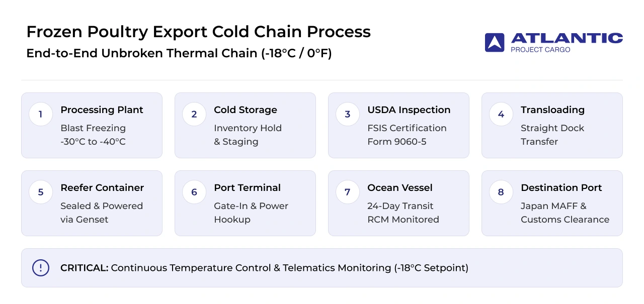The width and height of the screenshot is (644, 304).
Task: Select the Port Terminal card title
Action: click(248, 188)
